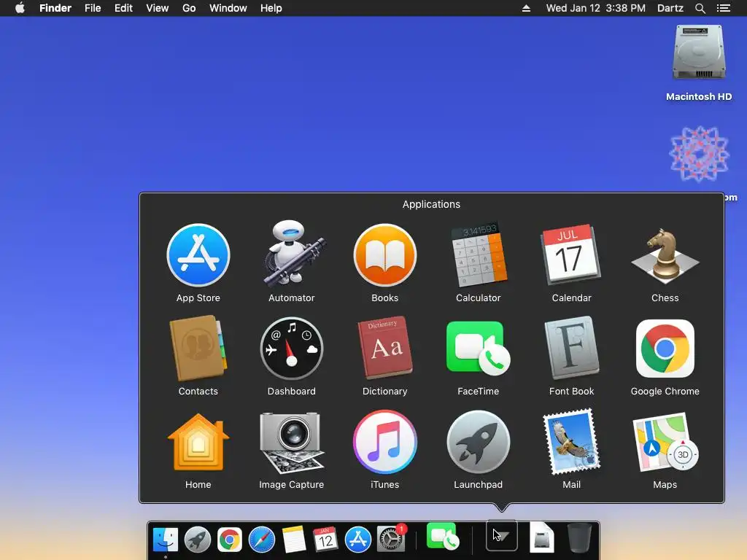Open the Mail app with stamp icon
Viewport: 747px width, 560px height.
point(571,442)
